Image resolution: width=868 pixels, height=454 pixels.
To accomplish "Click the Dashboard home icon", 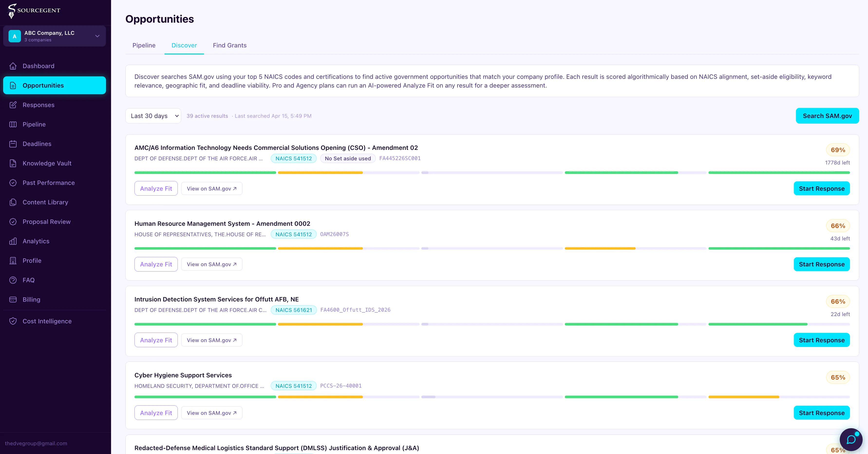I will (13, 66).
